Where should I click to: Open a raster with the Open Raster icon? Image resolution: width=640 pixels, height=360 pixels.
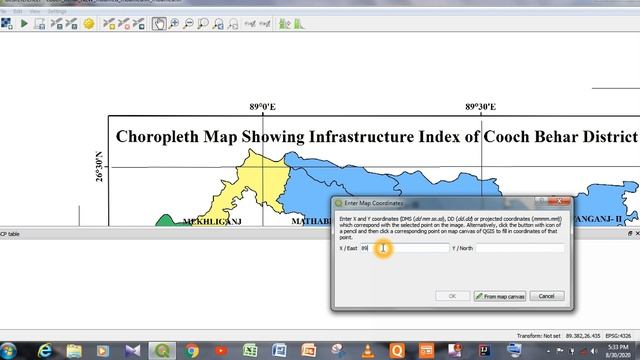[x=7, y=24]
